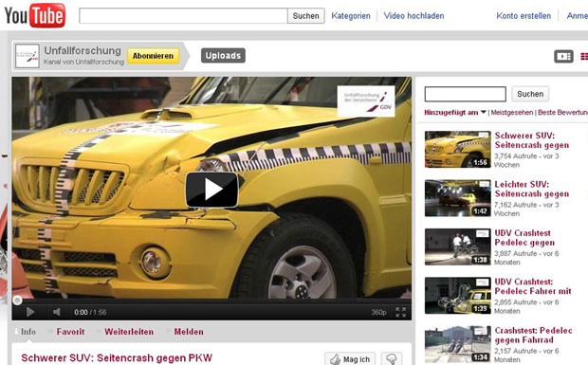
Task: Switch to the grid view icon
Action: (x=584, y=56)
